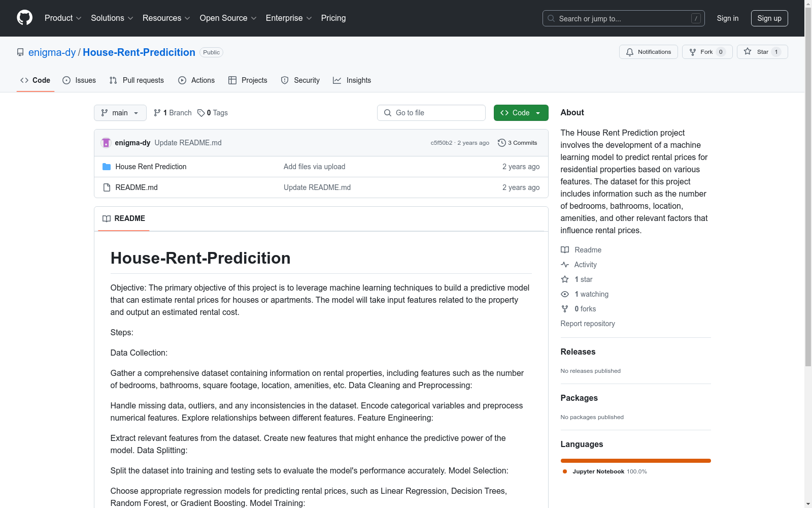Click the Update README.md message in README.md row
The height and width of the screenshot is (508, 812).
317,187
